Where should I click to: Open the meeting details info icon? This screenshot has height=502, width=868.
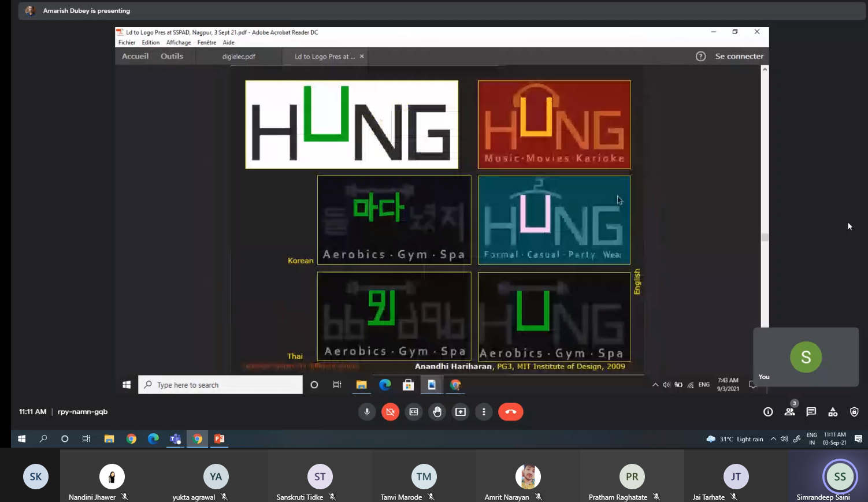click(768, 412)
